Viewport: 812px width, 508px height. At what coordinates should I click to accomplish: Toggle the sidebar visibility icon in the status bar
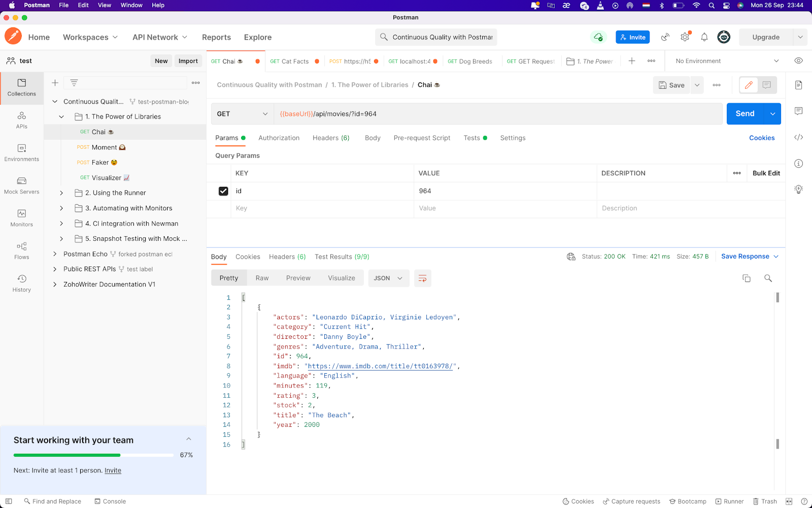9,501
